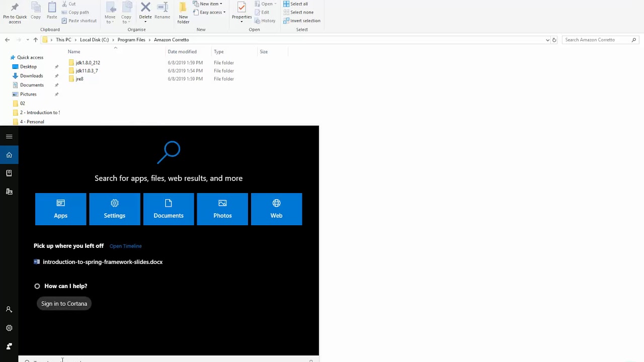Image resolution: width=644 pixels, height=362 pixels.
Task: Click Program Files breadcrumb
Action: (x=131, y=40)
